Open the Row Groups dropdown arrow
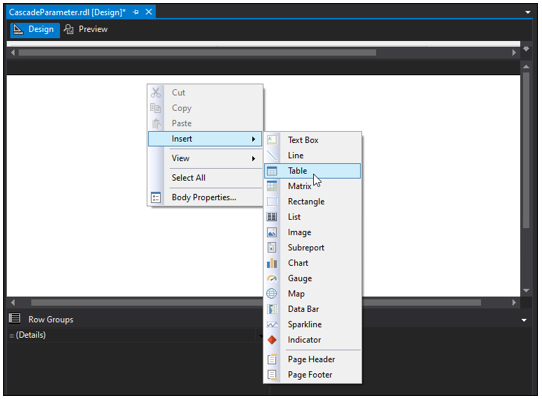Screen dimensions: 542x399 tap(524, 320)
